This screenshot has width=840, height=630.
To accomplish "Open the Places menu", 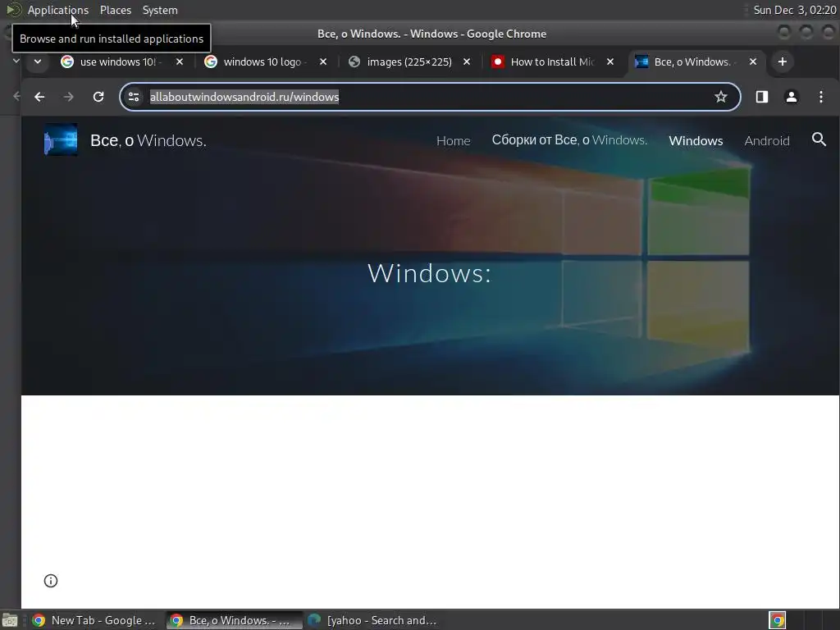I will 116,10.
